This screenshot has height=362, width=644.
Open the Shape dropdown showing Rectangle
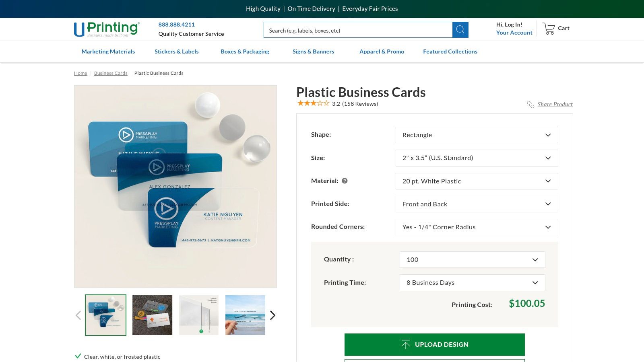pos(477,135)
